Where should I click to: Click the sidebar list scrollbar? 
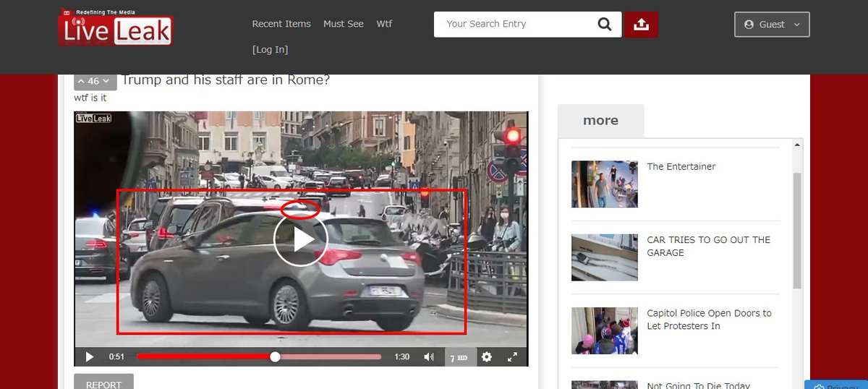(x=797, y=231)
